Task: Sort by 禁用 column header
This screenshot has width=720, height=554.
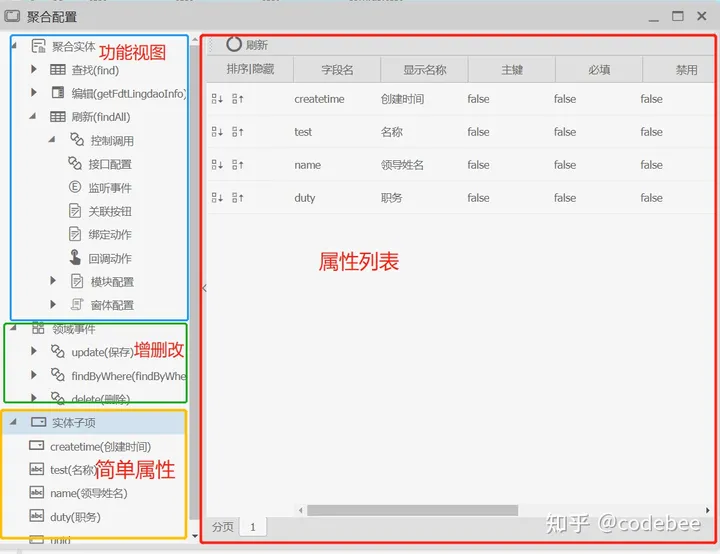Action: (x=678, y=70)
